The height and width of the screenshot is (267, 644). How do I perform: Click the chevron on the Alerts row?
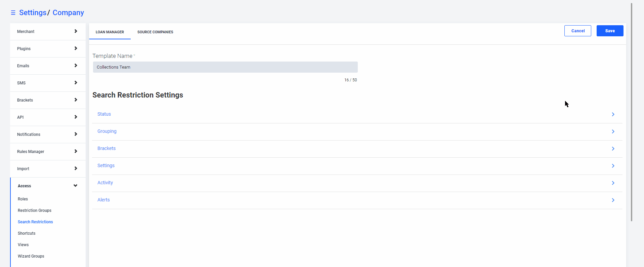tap(613, 200)
